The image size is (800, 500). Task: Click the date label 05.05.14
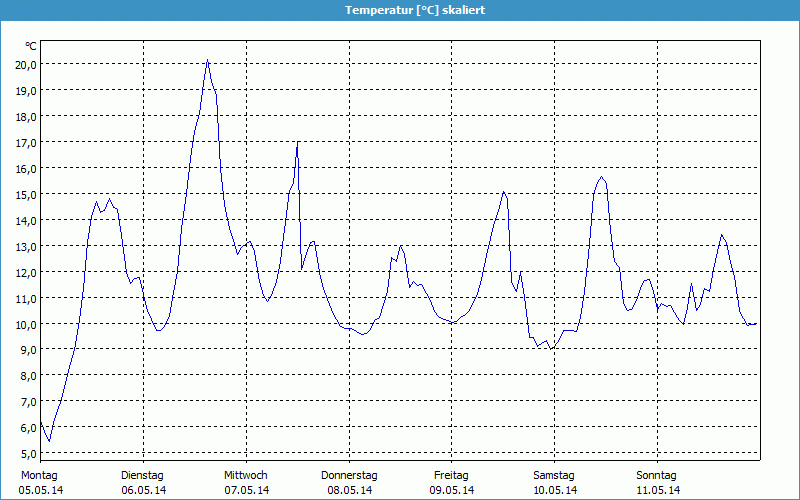pos(41,490)
